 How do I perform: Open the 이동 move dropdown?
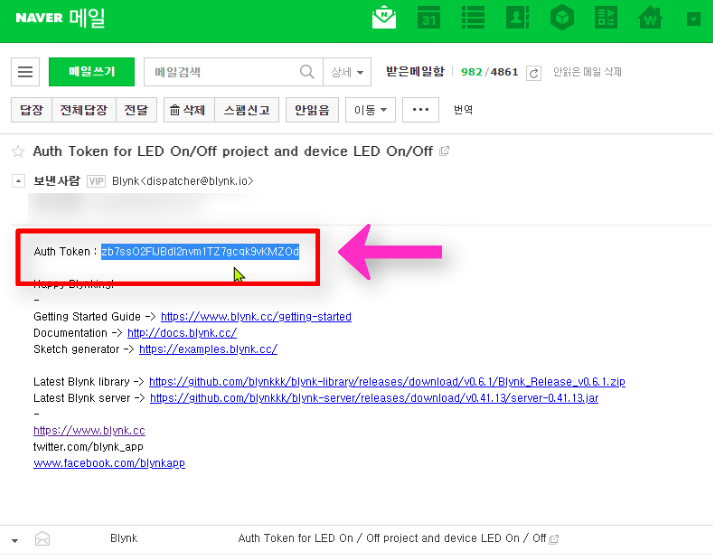tap(370, 110)
